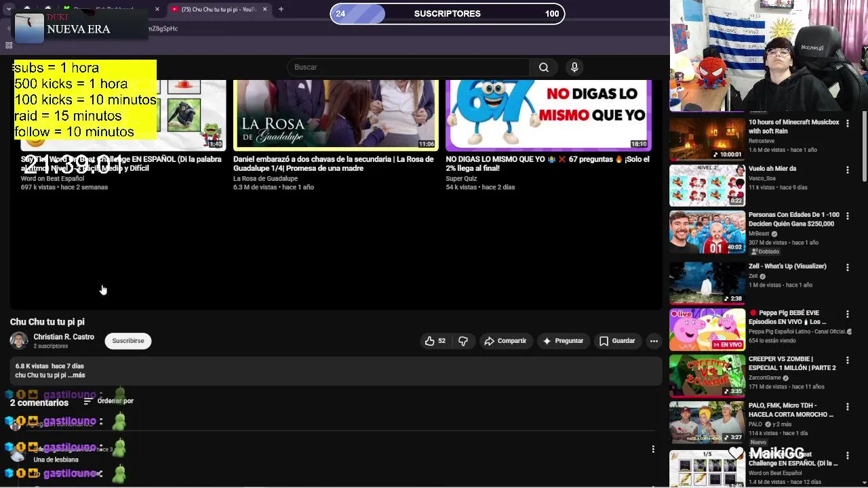Click title Daniel embarazó a dos chavas

pos(333,163)
